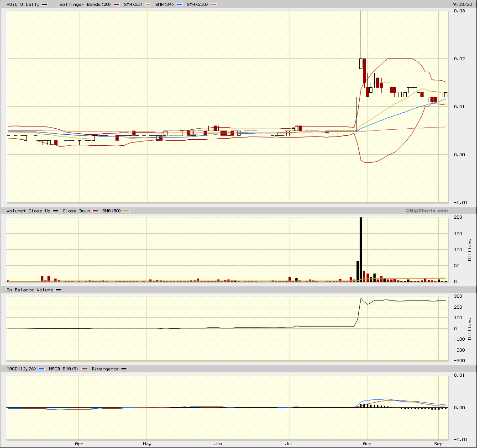Click the blue SMA(34) legend swatch

click(x=179, y=4)
